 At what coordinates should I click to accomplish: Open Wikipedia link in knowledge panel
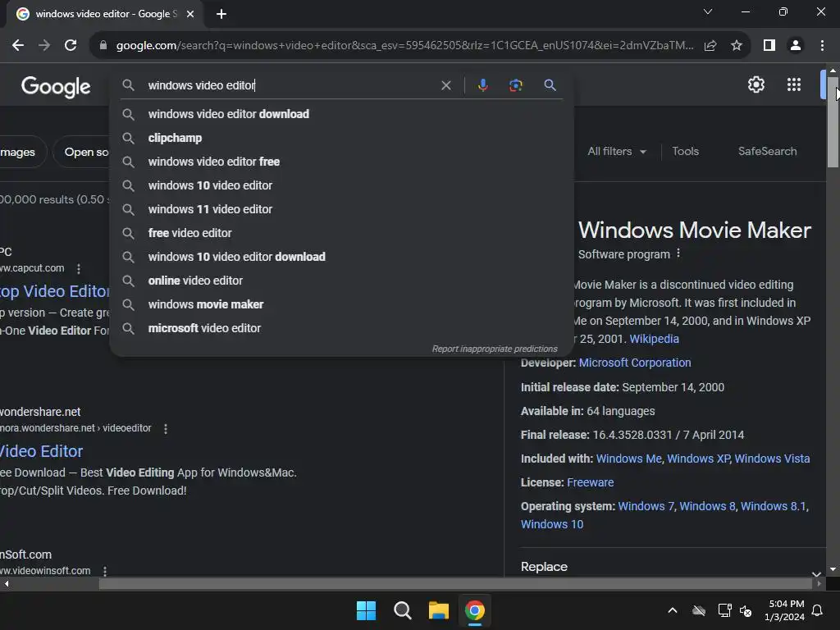coord(654,339)
